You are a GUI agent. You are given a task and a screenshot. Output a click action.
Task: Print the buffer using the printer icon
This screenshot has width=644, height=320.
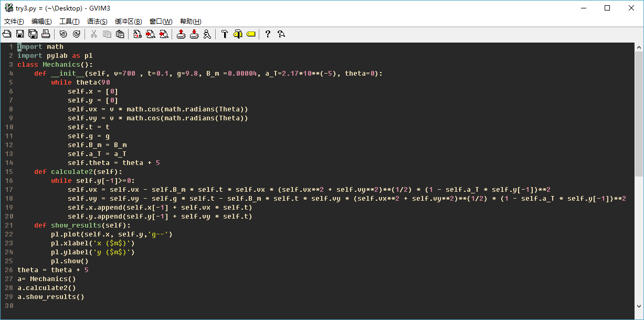(x=46, y=34)
